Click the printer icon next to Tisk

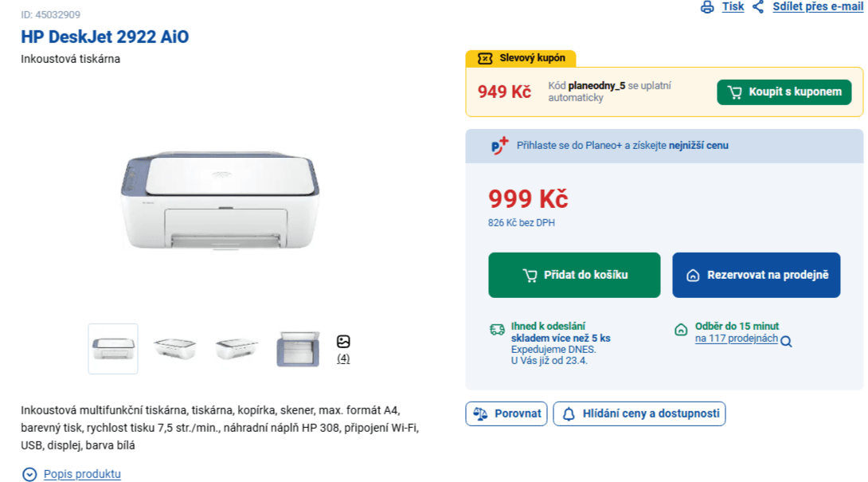click(x=707, y=7)
